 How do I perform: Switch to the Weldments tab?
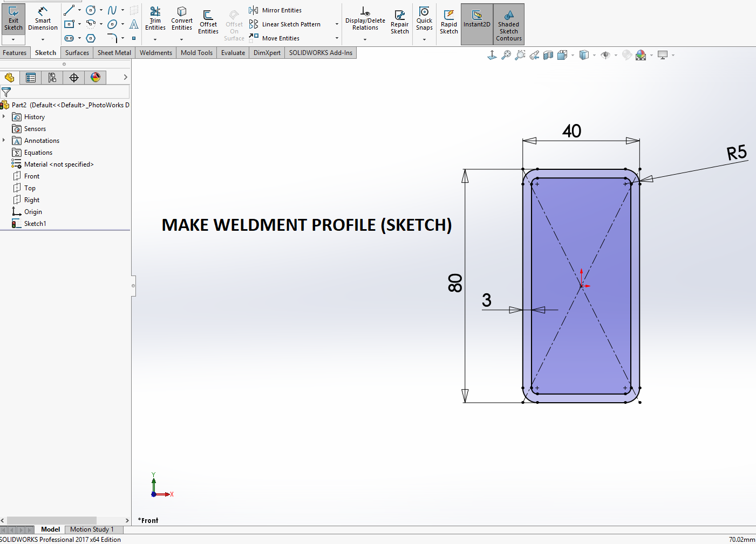(155, 52)
